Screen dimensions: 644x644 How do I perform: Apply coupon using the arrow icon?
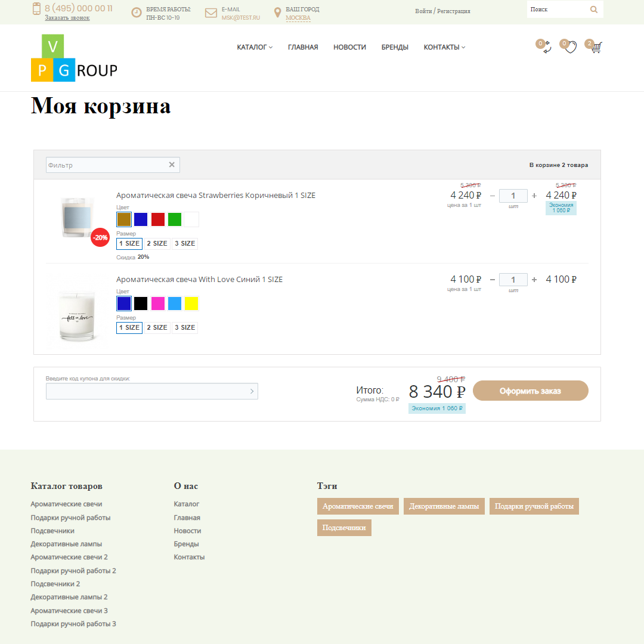(x=252, y=391)
